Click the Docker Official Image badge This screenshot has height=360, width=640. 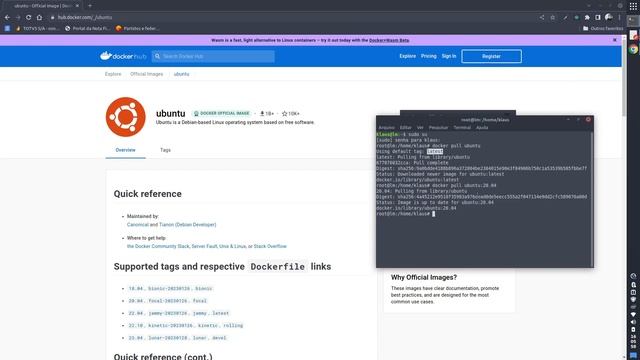[x=221, y=113]
